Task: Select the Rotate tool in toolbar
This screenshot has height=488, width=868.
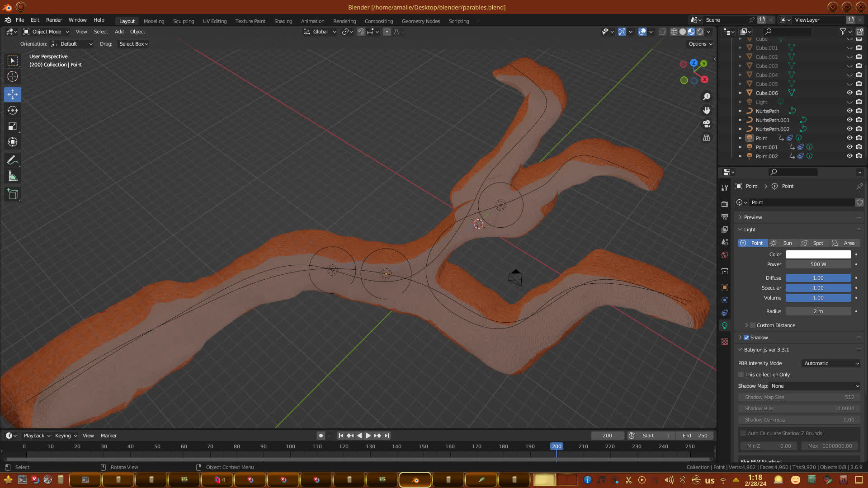Action: coord(13,110)
